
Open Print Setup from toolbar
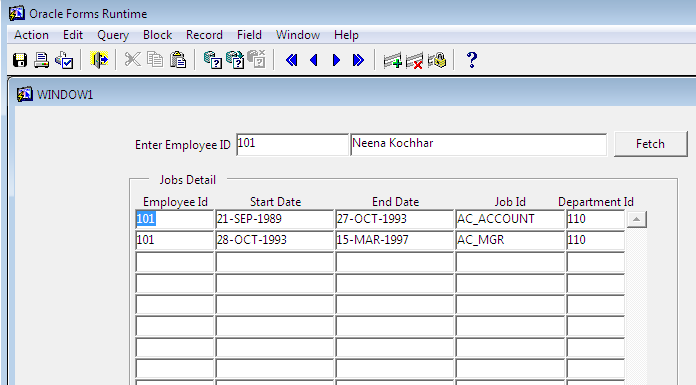pyautogui.click(x=64, y=60)
